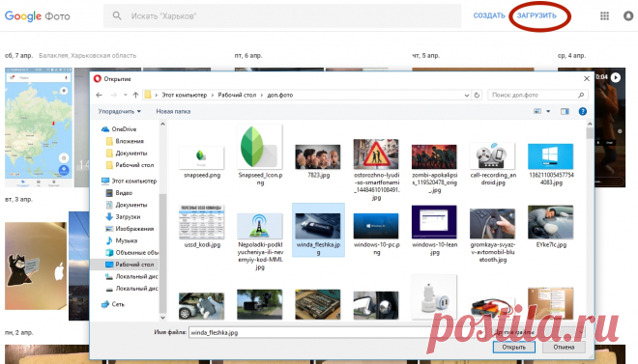This screenshot has width=638, height=364.
Task: Select the ussd_kodi.jpg file
Action: 202,227
